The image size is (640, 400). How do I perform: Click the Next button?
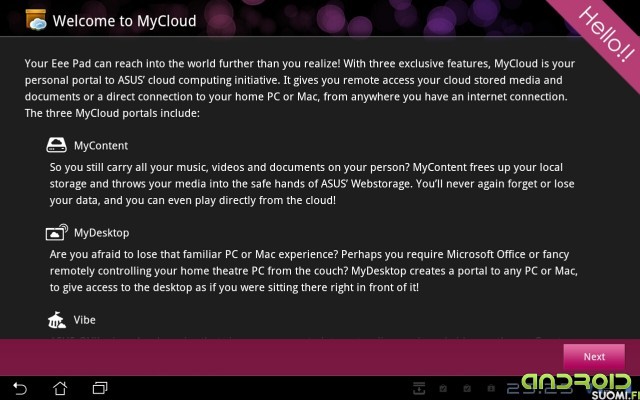tap(594, 357)
